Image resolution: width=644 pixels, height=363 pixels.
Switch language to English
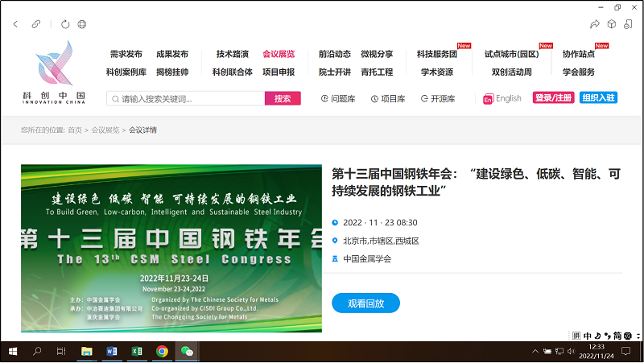pos(509,98)
